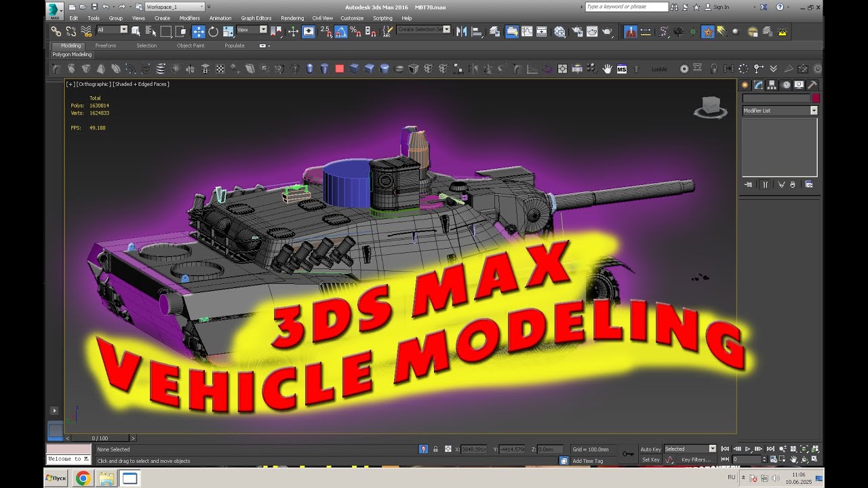Activate the Select and Move tool
The height and width of the screenshot is (488, 868).
[x=198, y=31]
